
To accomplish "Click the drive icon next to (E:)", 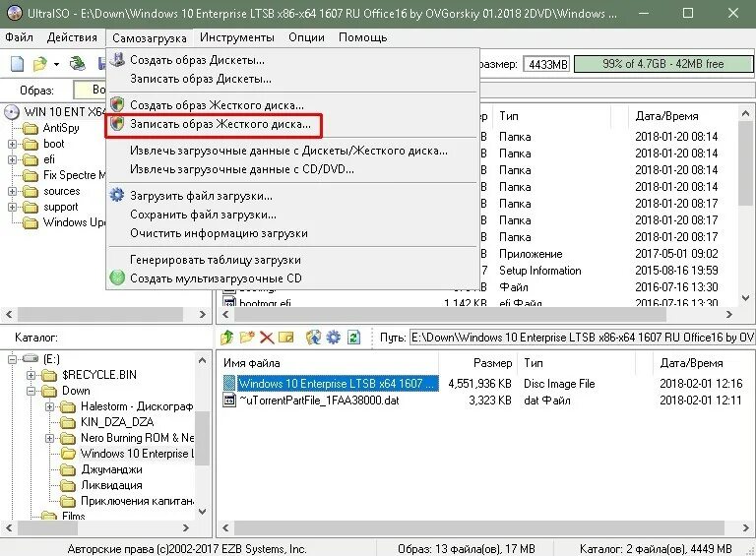I will [x=30, y=359].
